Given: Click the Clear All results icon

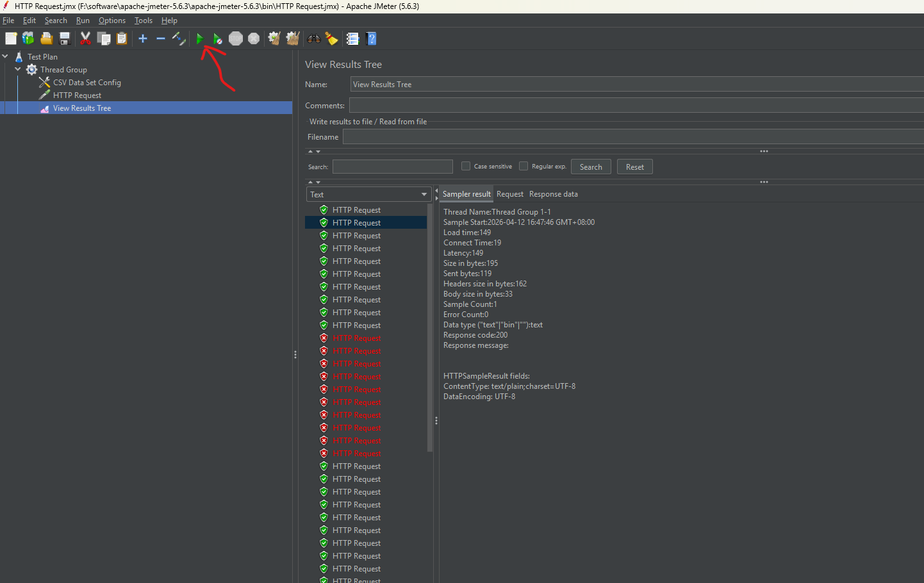Looking at the screenshot, I should click(293, 38).
